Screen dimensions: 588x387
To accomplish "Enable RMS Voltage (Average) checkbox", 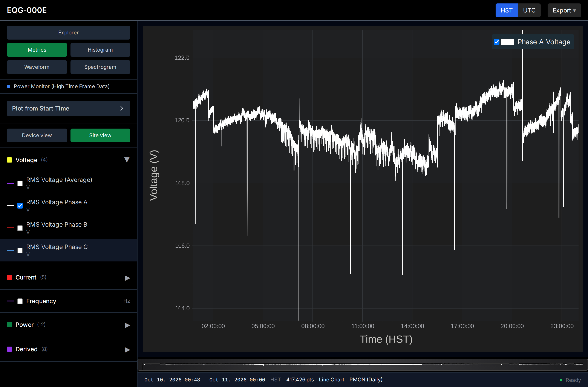I will coord(20,183).
